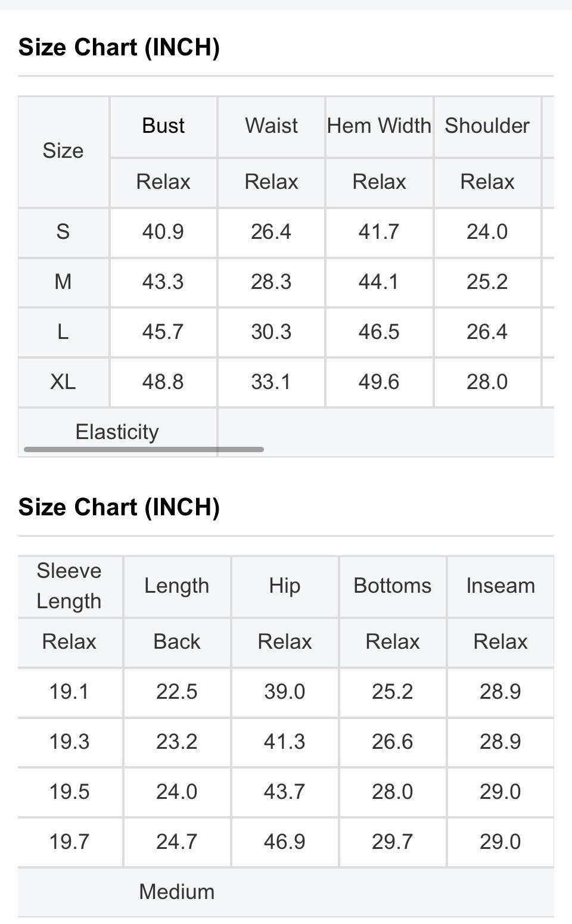
Task: Select the waist value 28.3
Action: click(271, 282)
